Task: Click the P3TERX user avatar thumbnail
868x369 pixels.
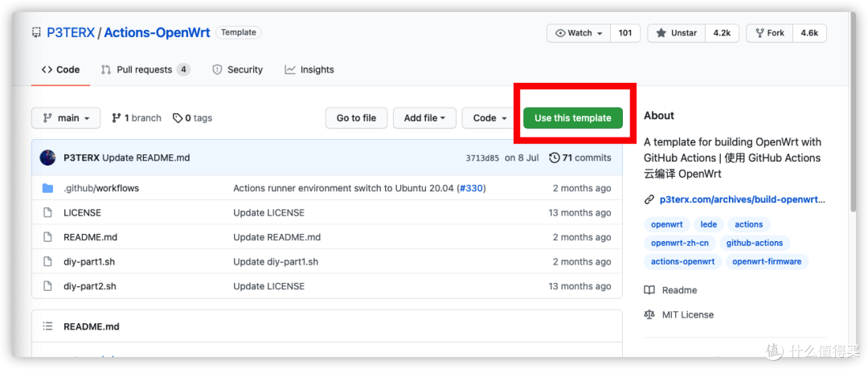Action: [47, 158]
